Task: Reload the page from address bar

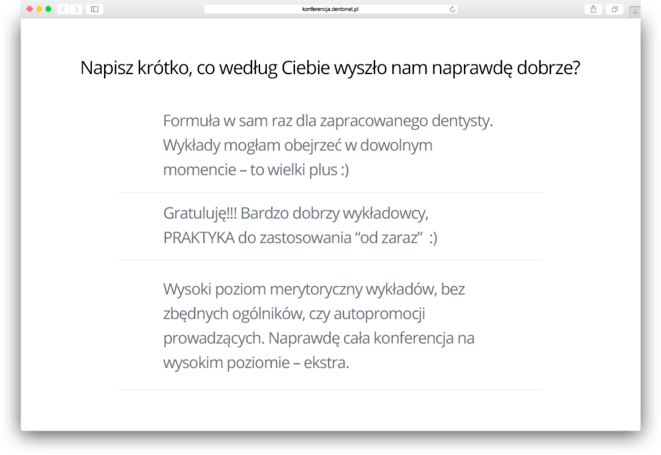Action: tap(452, 9)
